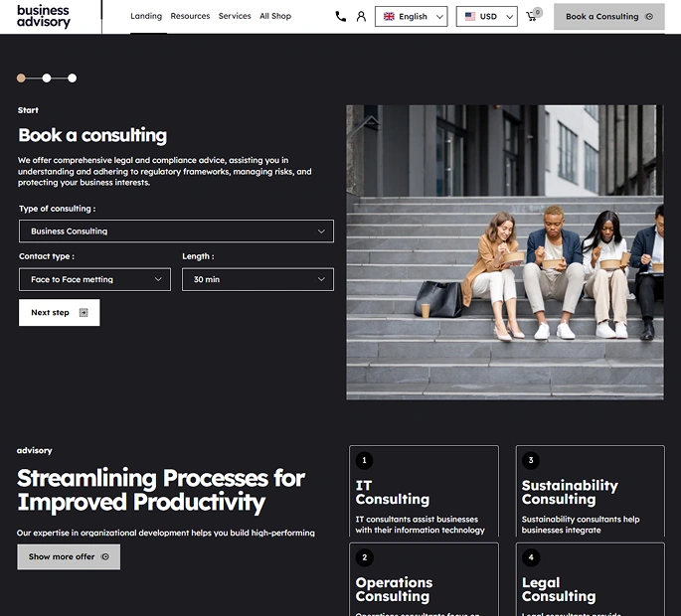This screenshot has height=616, width=681.
Task: Click the business advisory logo
Action: [44, 17]
